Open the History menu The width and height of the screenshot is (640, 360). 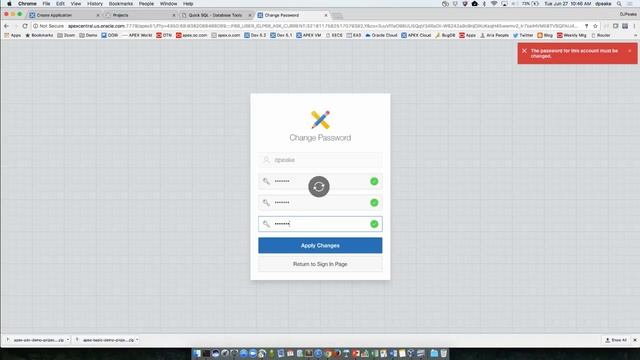point(95,4)
